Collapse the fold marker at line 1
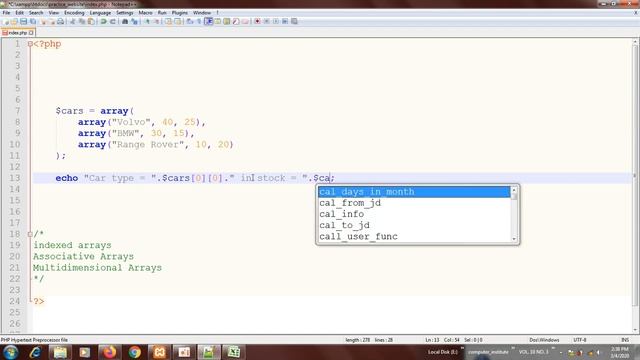Image resolution: width=640 pixels, height=360 pixels. point(30,44)
